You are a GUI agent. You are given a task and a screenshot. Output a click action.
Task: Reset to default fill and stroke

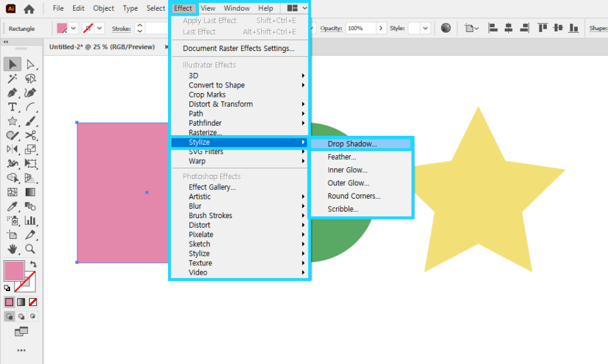click(x=7, y=288)
